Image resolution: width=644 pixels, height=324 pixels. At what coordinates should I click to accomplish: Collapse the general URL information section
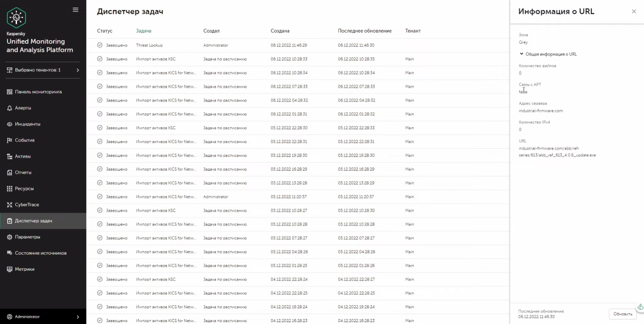pyautogui.click(x=522, y=54)
